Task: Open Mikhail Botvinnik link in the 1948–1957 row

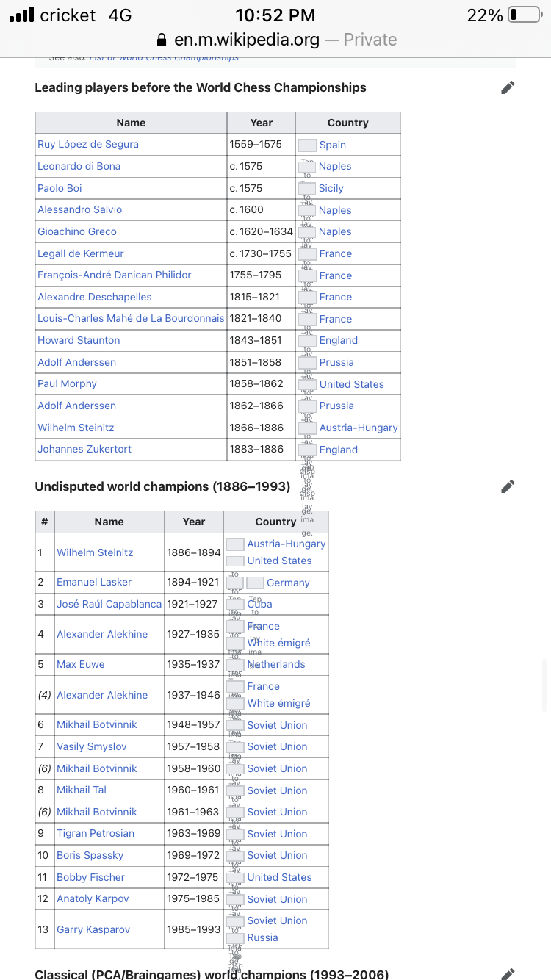Action: pyautogui.click(x=97, y=724)
